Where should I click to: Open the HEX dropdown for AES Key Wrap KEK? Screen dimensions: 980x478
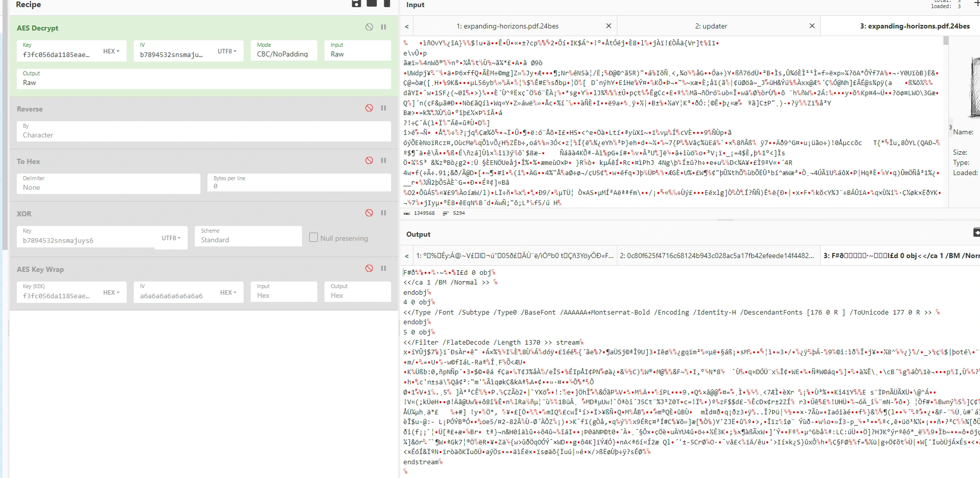coord(111,293)
